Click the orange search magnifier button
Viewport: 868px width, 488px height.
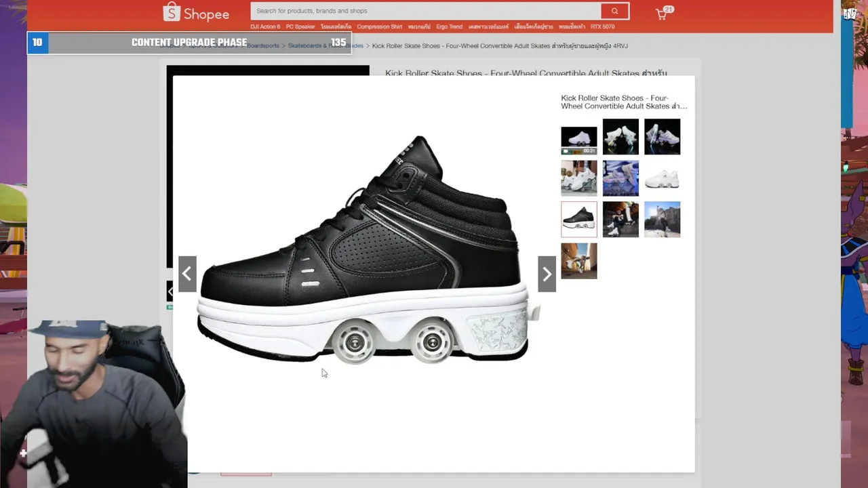[x=614, y=11]
